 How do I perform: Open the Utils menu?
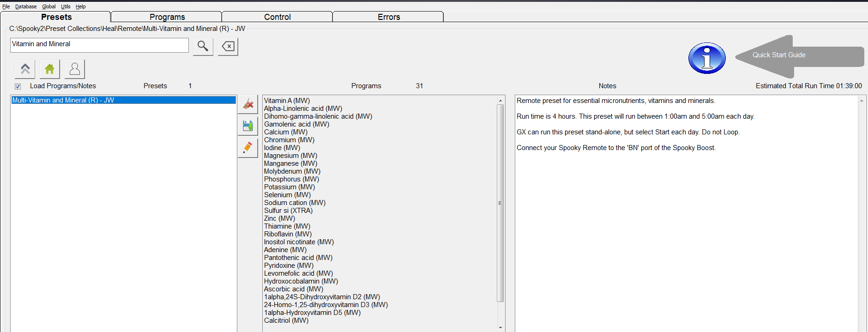pos(66,6)
